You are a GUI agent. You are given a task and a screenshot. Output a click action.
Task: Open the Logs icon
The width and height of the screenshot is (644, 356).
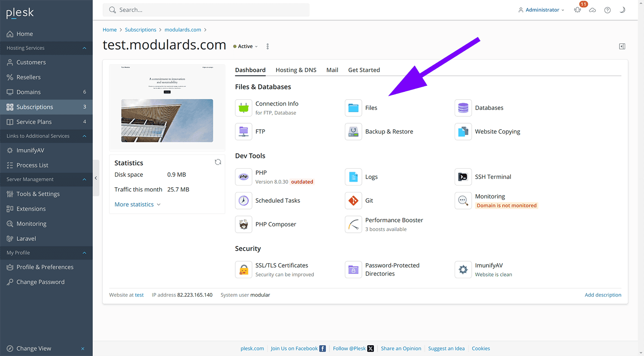(353, 177)
